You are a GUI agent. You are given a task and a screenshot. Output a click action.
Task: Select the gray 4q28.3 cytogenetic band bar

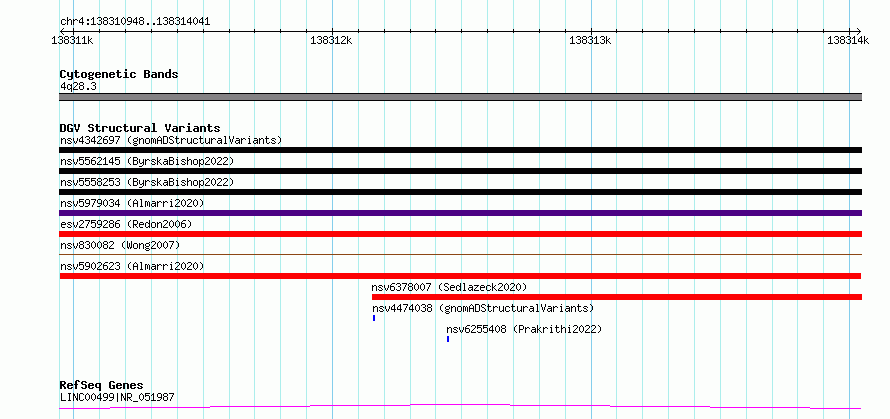pyautogui.click(x=460, y=97)
